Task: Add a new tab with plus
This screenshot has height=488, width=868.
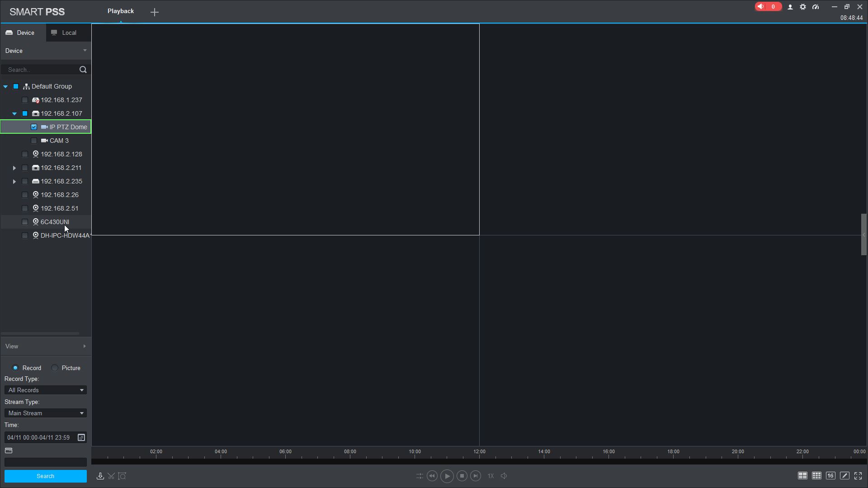Action: (x=155, y=12)
